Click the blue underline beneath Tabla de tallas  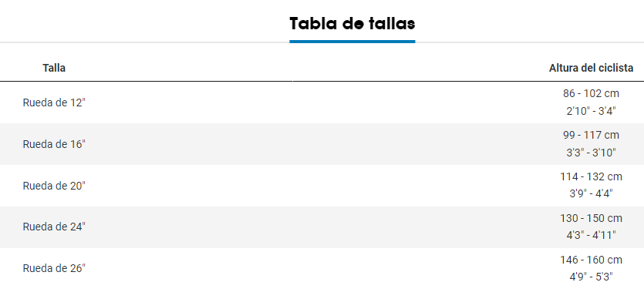[x=352, y=42]
